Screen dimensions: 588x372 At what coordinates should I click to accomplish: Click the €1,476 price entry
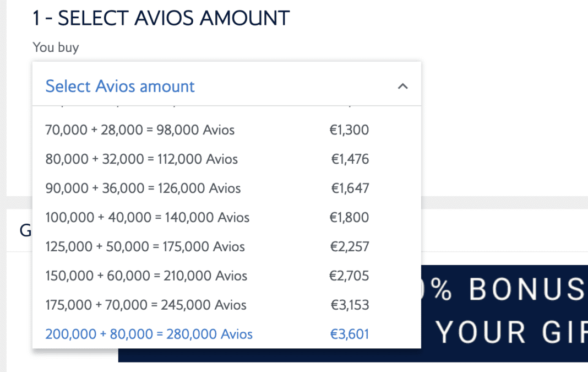350,159
